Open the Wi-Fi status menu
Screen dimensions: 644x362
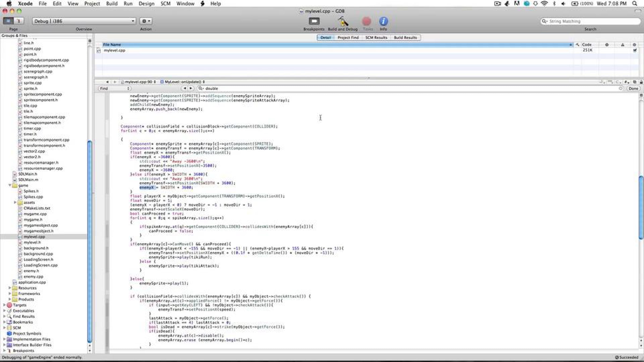(x=544, y=3)
